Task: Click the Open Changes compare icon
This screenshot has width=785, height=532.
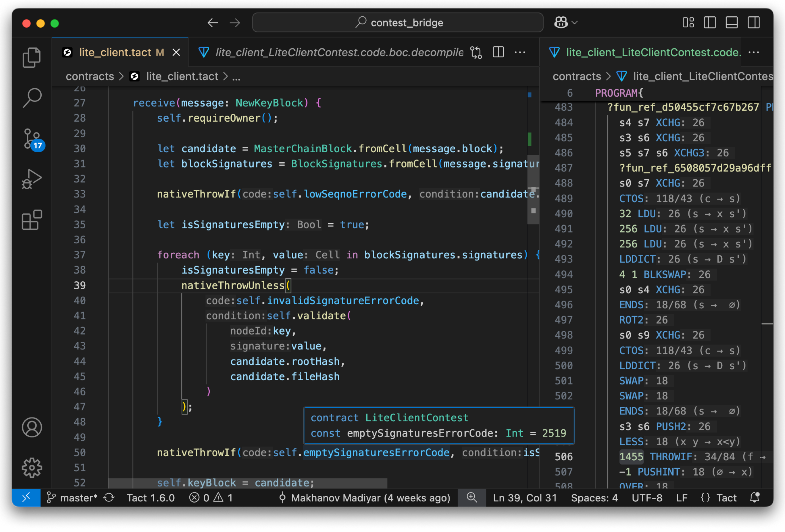Action: tap(476, 53)
